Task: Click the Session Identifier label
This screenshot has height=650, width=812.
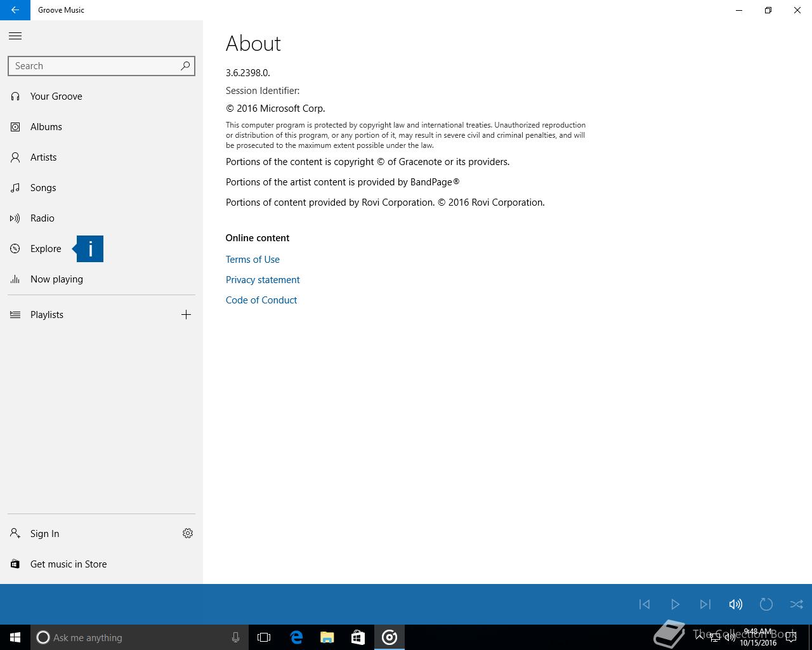Action: [x=263, y=91]
